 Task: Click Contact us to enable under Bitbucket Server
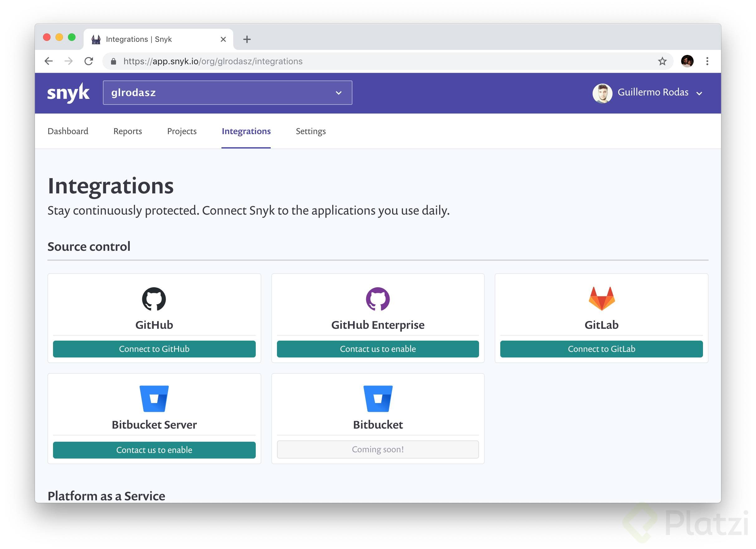coord(154,450)
